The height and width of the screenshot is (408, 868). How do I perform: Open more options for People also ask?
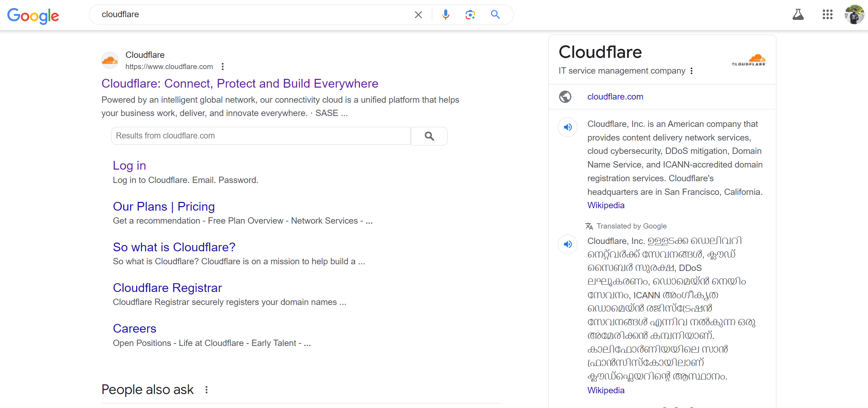click(x=207, y=390)
